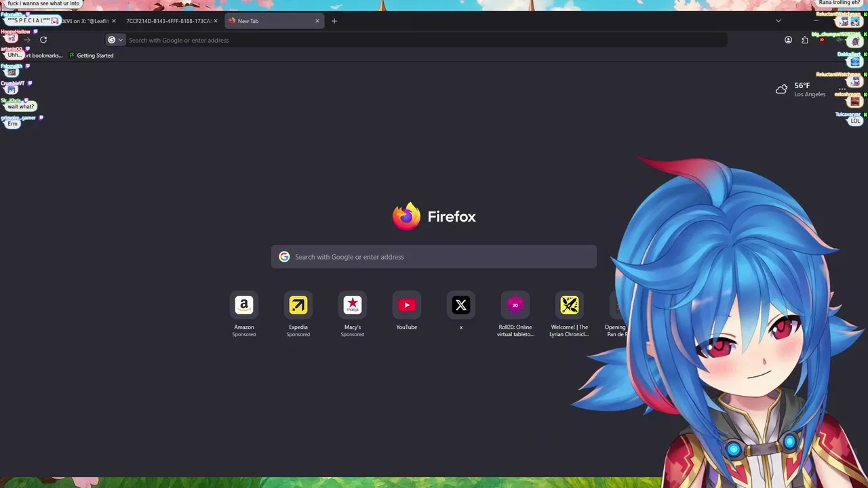Open the Amazon sponsored shortcut tile
This screenshot has height=488, width=868.
(244, 305)
